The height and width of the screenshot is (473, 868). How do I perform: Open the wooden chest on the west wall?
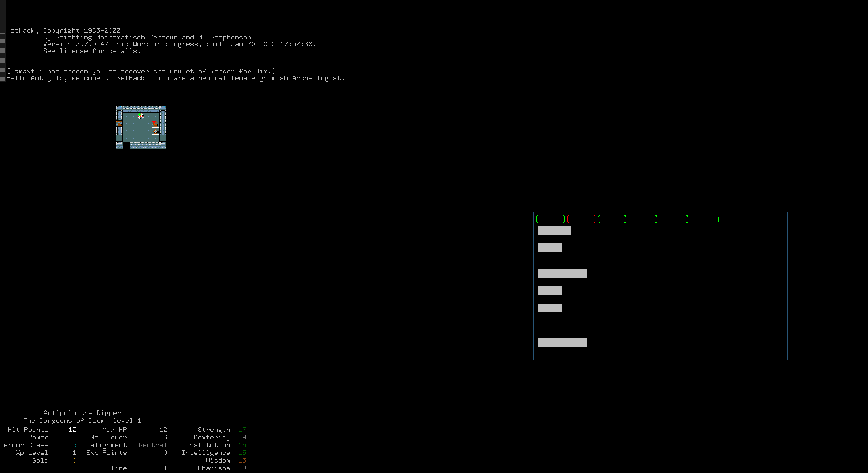(119, 124)
